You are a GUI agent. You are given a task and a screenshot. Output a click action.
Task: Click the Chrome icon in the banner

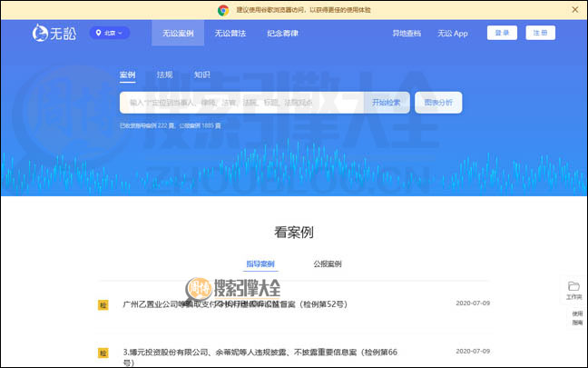[x=223, y=10]
